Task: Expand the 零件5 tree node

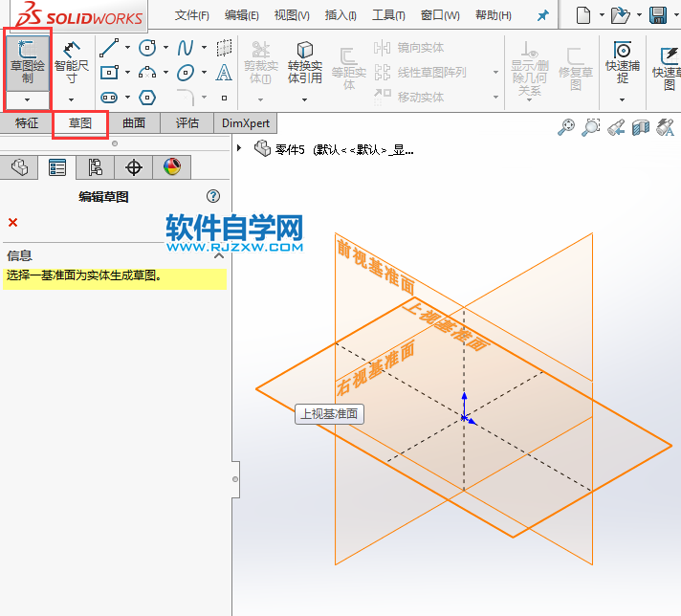Action: point(239,148)
